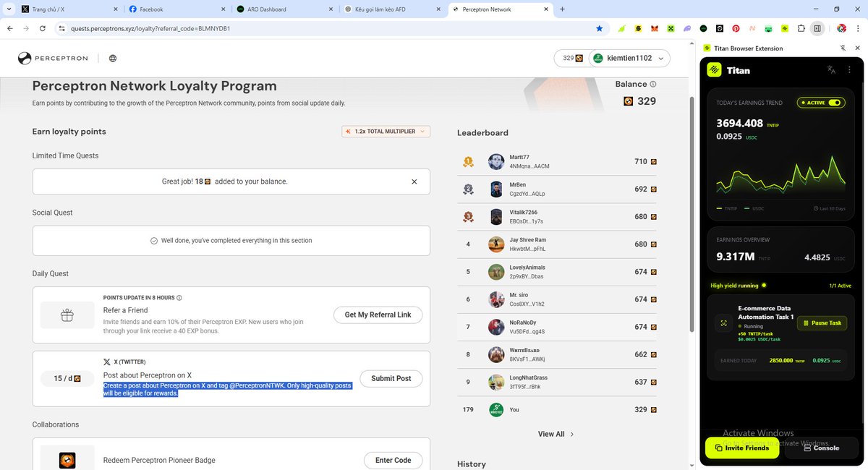This screenshot has width=868, height=470.
Task: Open the Extensions puzzle-piece menu
Action: tap(801, 28)
